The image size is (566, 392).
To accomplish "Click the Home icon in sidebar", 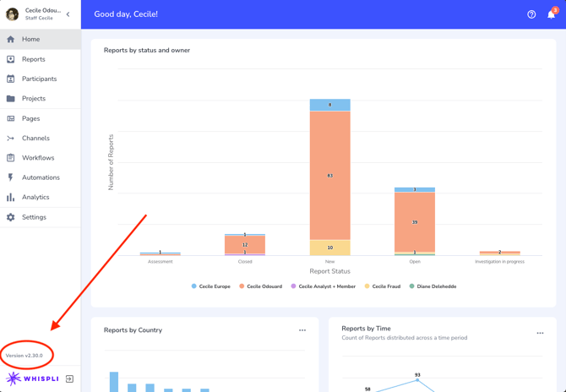I will point(11,39).
